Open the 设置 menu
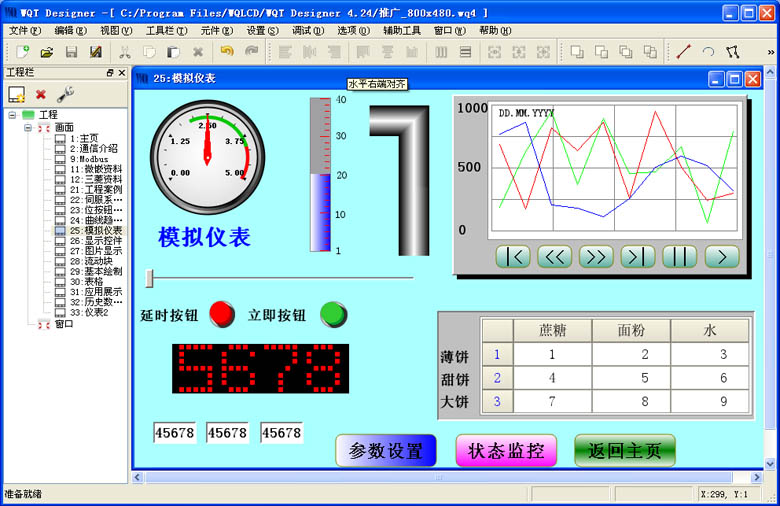The image size is (780, 506). [x=263, y=30]
